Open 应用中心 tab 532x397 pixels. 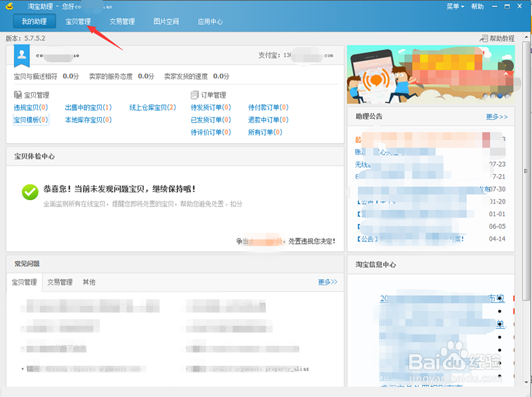(210, 21)
